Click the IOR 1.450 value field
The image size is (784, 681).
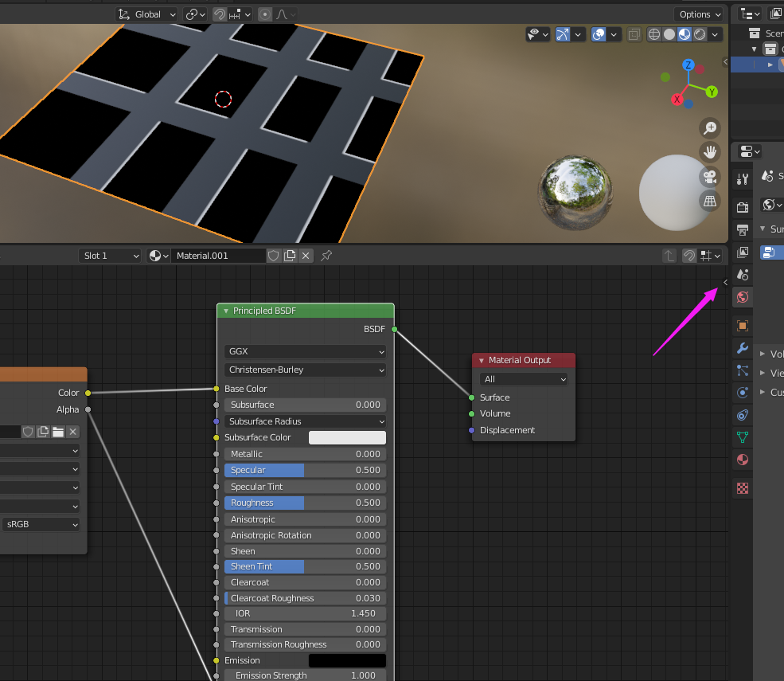pyautogui.click(x=306, y=613)
